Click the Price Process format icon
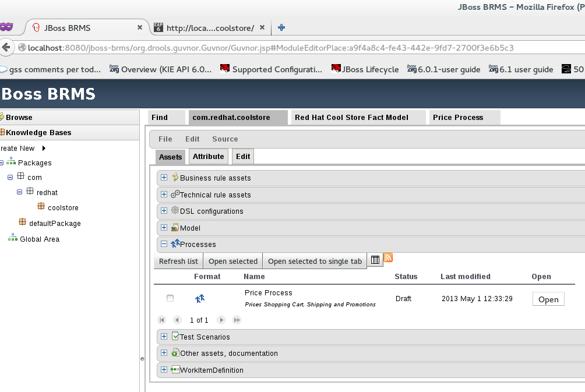This screenshot has height=392, width=585. 200,298
